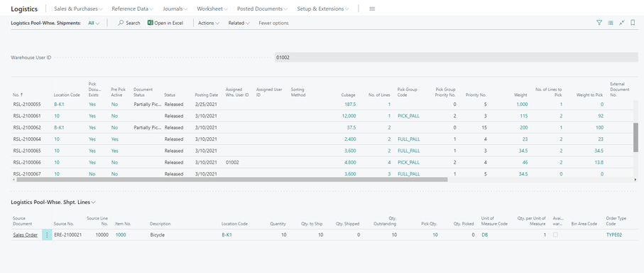Open PICK_PALL group on RSL-2100061 row
644x273 pixels.
coord(409,116)
